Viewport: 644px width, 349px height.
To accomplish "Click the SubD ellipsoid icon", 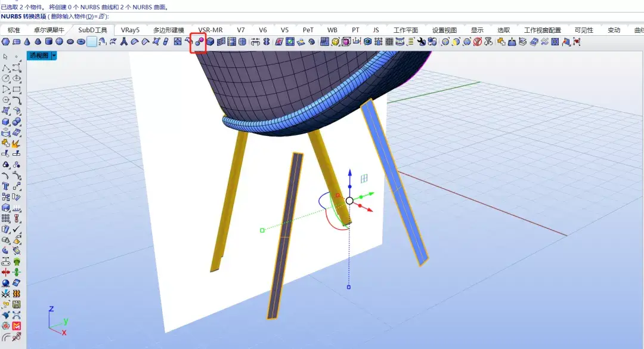I will (70, 42).
